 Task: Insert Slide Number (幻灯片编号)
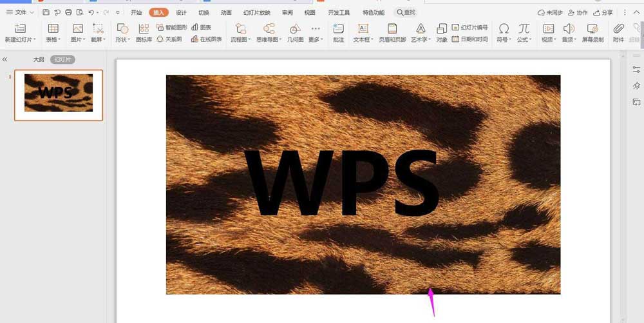(470, 28)
